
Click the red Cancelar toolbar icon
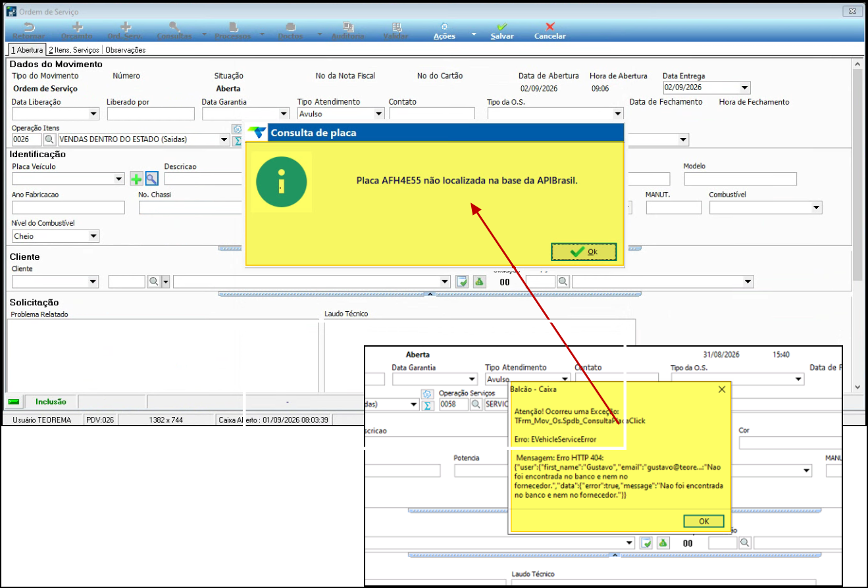tap(550, 27)
